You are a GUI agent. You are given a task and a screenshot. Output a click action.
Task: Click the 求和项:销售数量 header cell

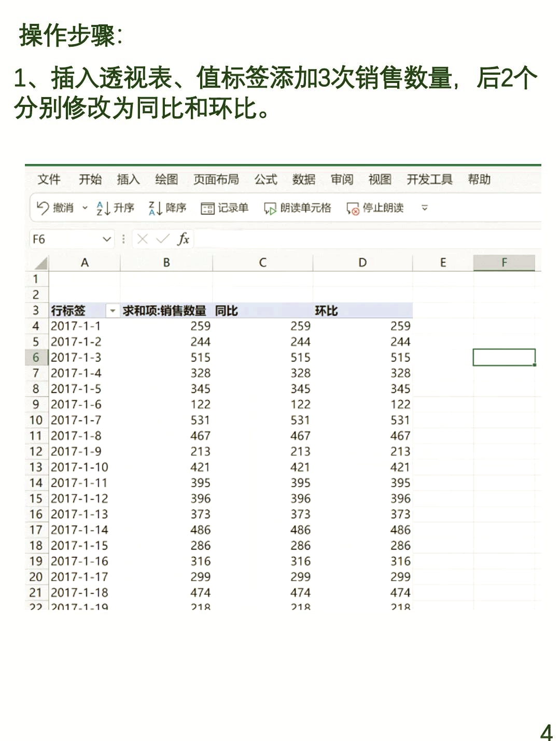coord(166,311)
